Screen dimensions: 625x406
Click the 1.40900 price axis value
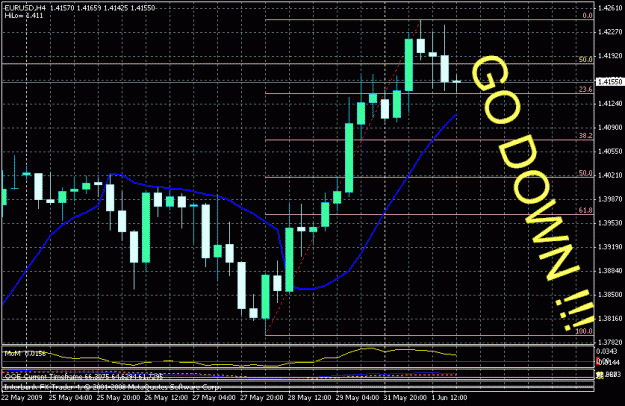(x=610, y=127)
